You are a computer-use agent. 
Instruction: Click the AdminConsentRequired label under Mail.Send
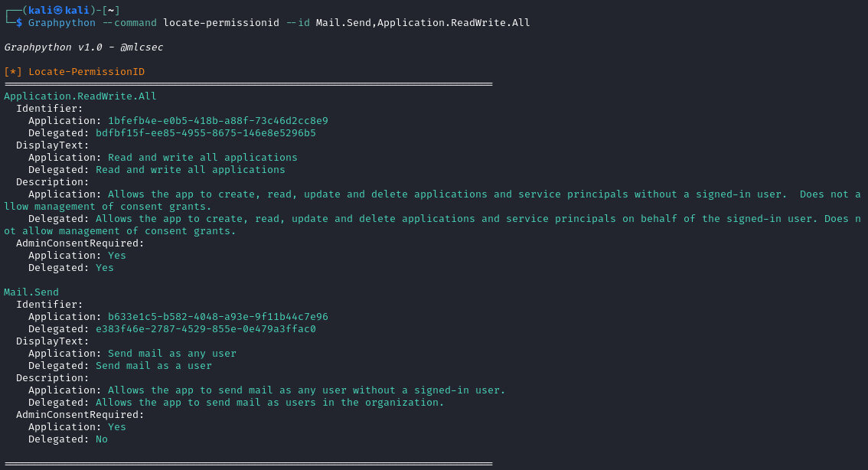pos(80,415)
